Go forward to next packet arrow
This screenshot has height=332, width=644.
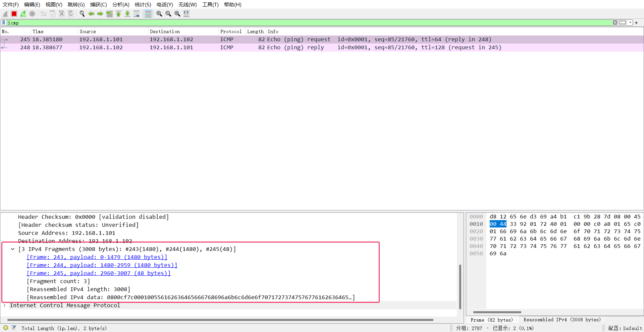(100, 14)
